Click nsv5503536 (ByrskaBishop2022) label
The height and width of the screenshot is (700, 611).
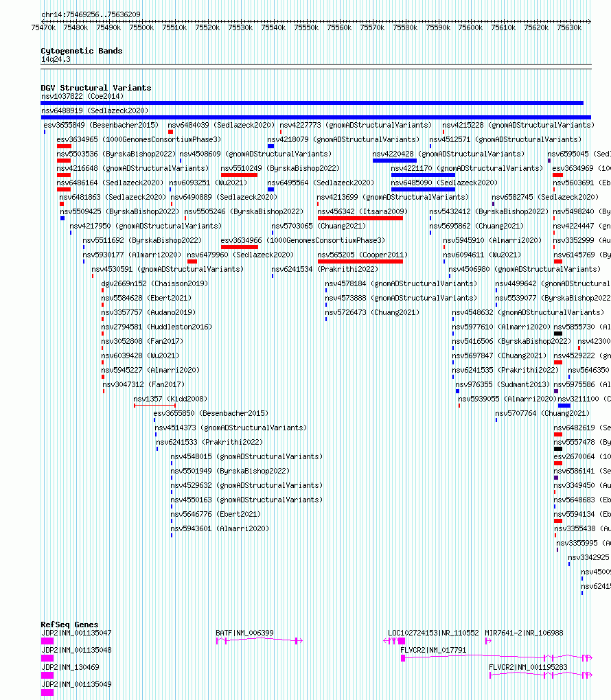(116, 154)
